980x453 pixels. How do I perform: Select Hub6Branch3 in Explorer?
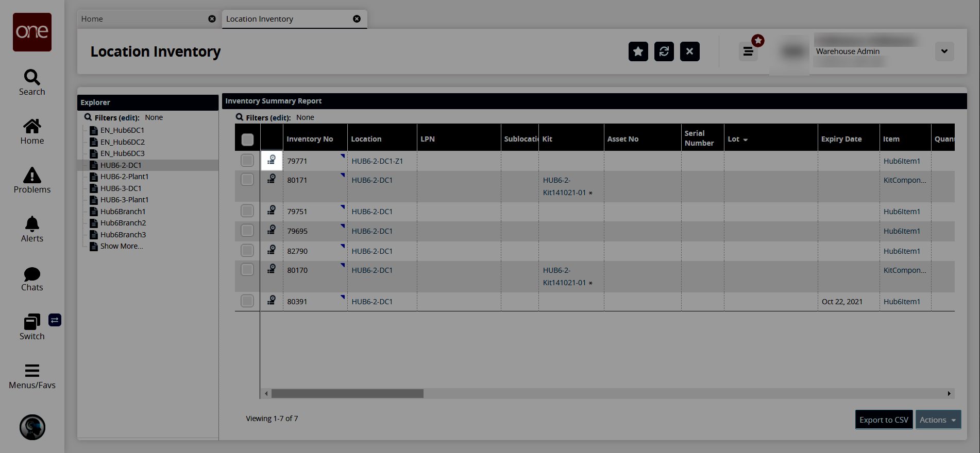coord(123,235)
